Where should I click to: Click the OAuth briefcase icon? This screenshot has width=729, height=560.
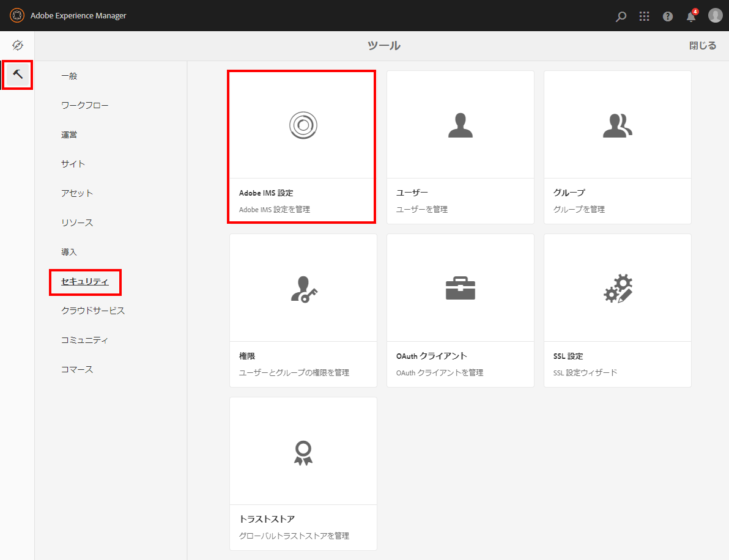[x=461, y=288]
